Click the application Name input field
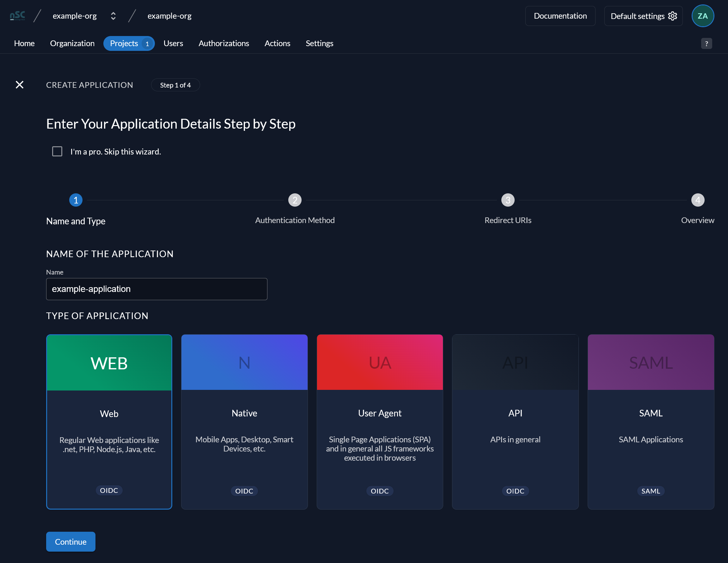728x563 pixels. coord(157,289)
